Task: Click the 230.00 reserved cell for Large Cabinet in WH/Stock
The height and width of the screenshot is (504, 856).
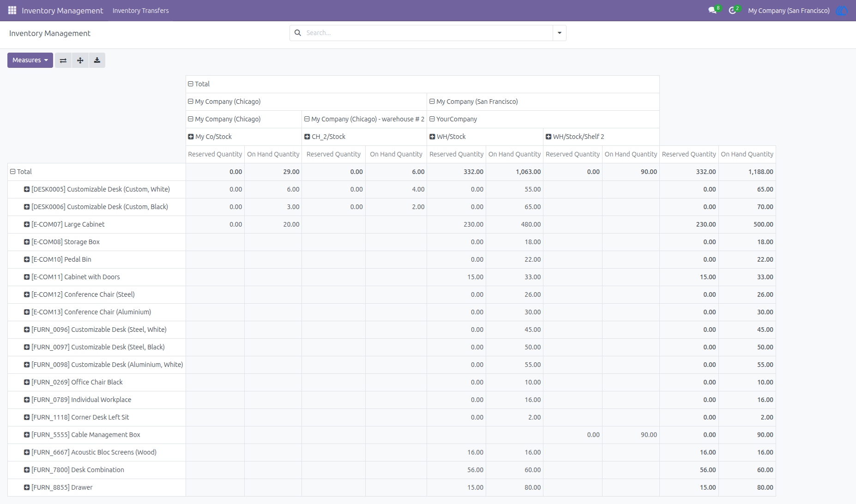Action: click(456, 224)
